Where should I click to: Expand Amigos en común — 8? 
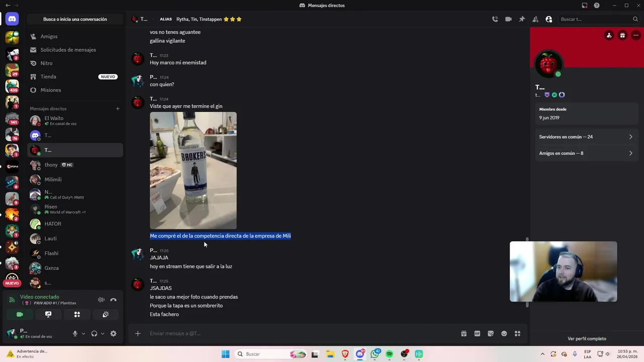pos(587,153)
